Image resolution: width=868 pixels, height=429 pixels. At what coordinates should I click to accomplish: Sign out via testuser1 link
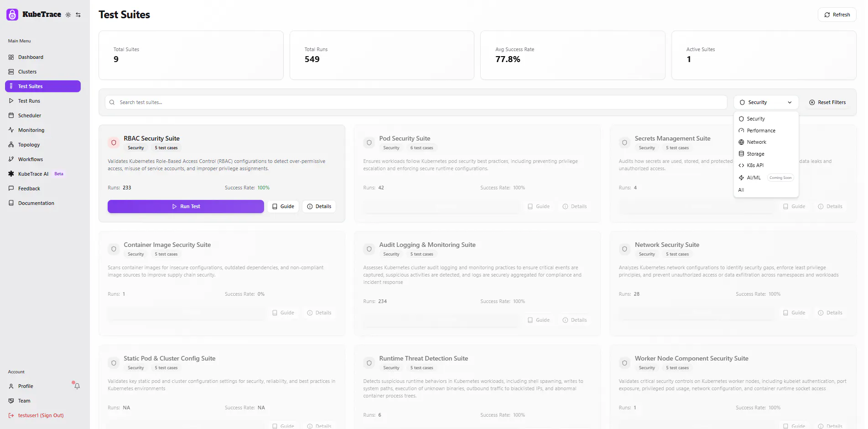point(41,415)
